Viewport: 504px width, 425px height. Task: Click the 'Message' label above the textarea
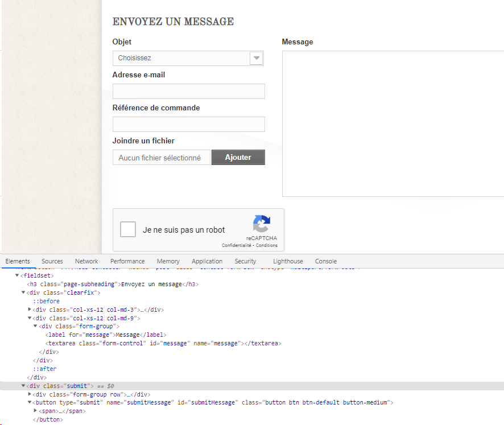click(298, 42)
